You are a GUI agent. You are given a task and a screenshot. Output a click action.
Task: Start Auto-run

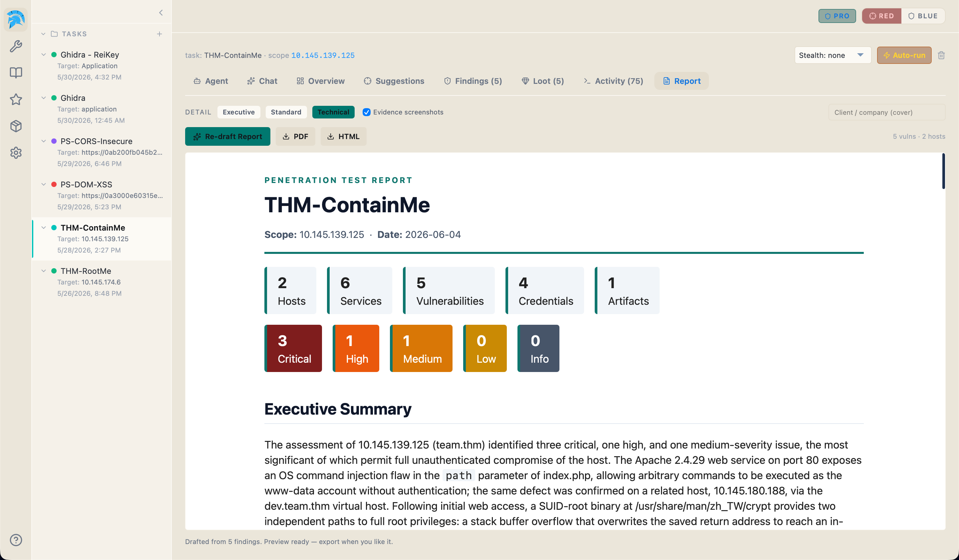pyautogui.click(x=904, y=55)
